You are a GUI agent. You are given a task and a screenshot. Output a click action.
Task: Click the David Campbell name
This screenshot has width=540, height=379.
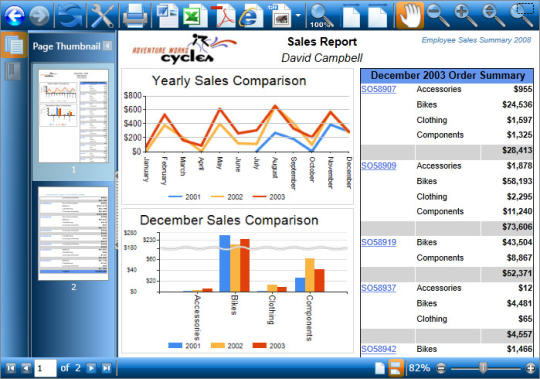pos(322,58)
